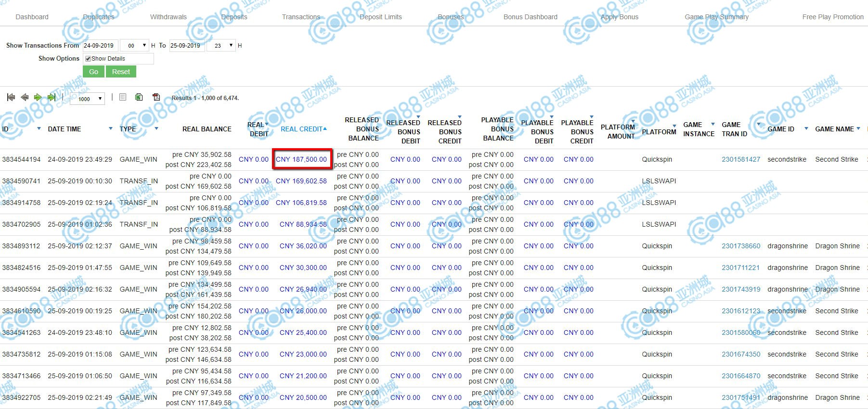Click the CNY 20,500.00 real credit cell

point(303,397)
